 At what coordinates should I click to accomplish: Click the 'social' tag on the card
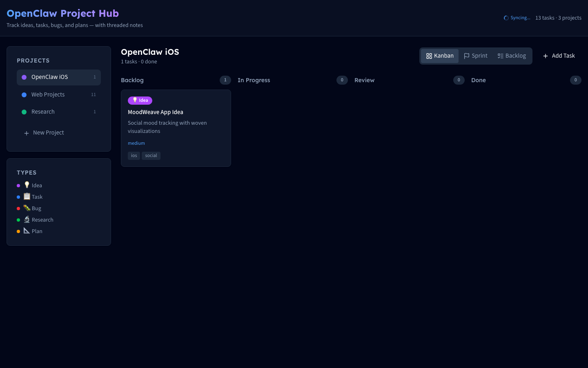coord(151,155)
